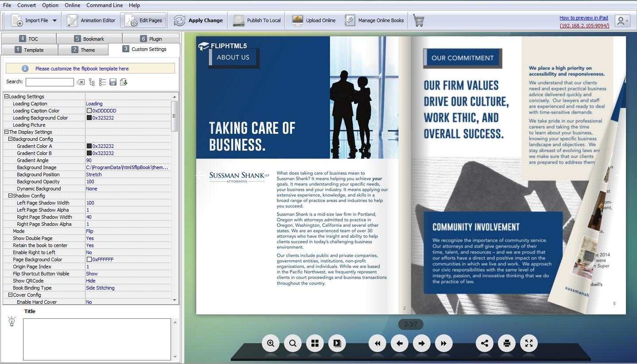Start auto flip playback

337,343
